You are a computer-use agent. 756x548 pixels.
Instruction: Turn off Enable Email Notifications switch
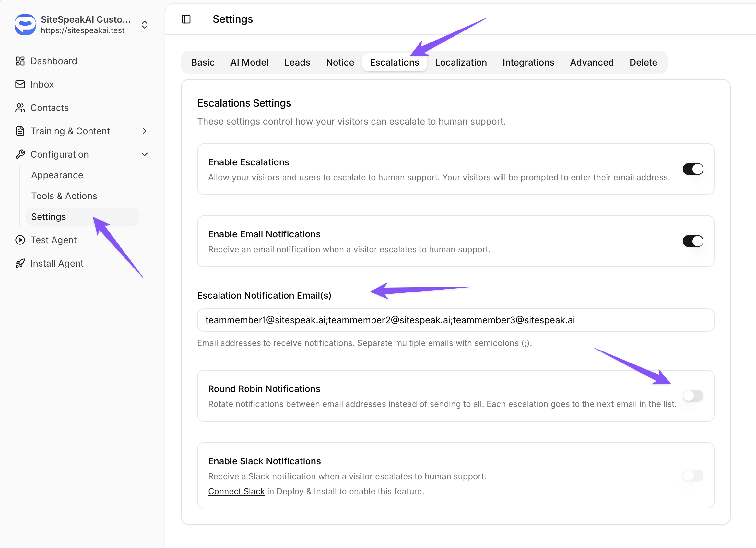693,241
